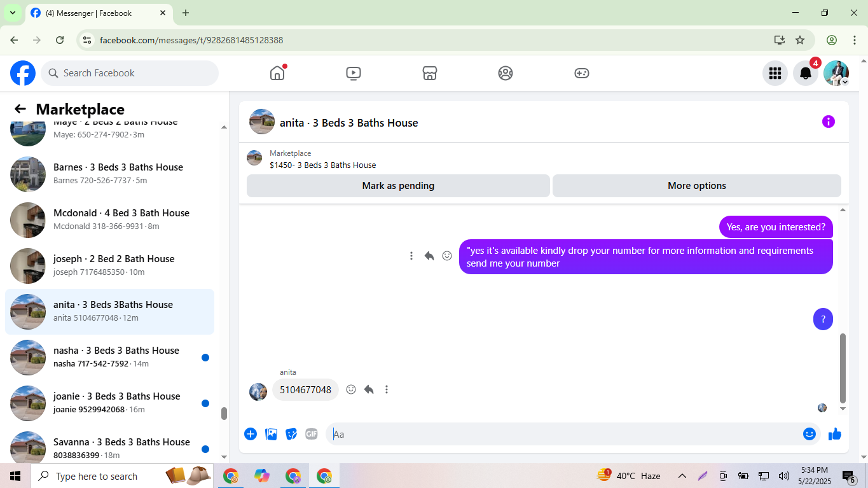The image size is (868, 488).
Task: Click the Facebook logo
Action: tap(23, 73)
